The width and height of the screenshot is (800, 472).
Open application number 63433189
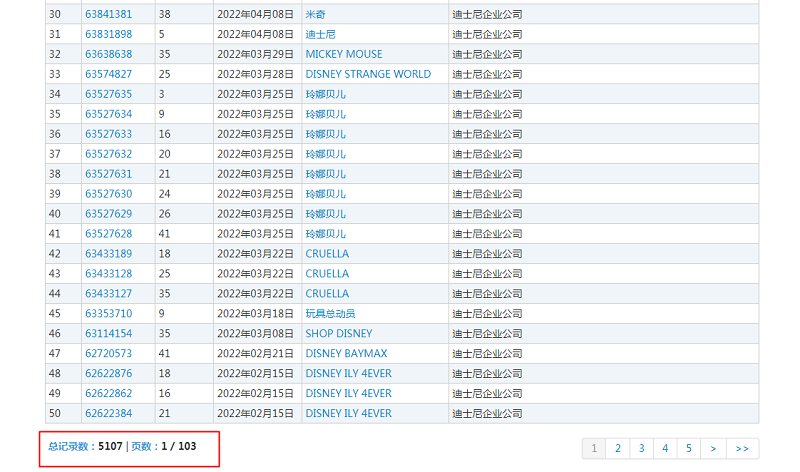tap(108, 254)
